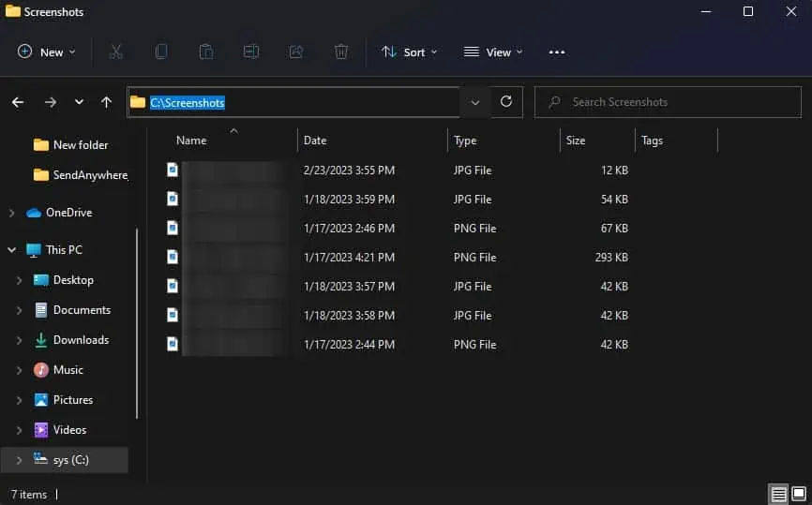Click the navigation pane scrollbar
This screenshot has height=505, width=812.
tap(137, 323)
